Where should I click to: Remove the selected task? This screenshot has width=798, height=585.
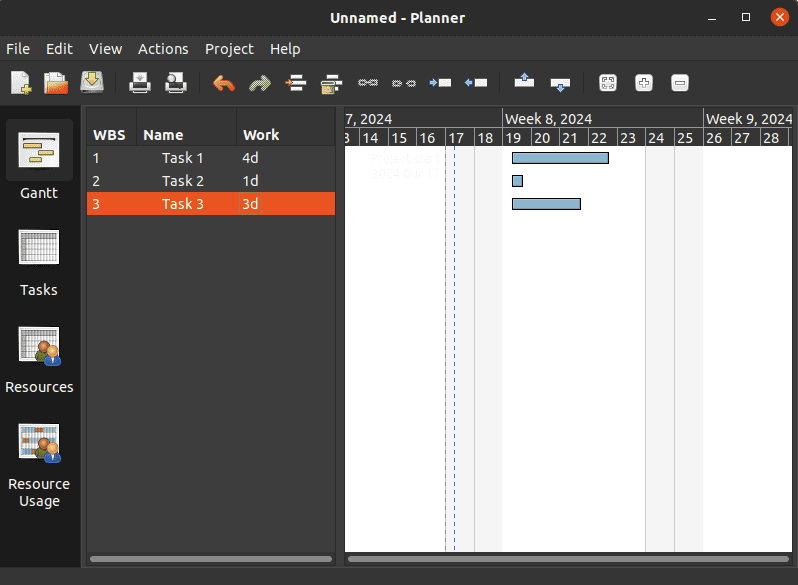(331, 83)
